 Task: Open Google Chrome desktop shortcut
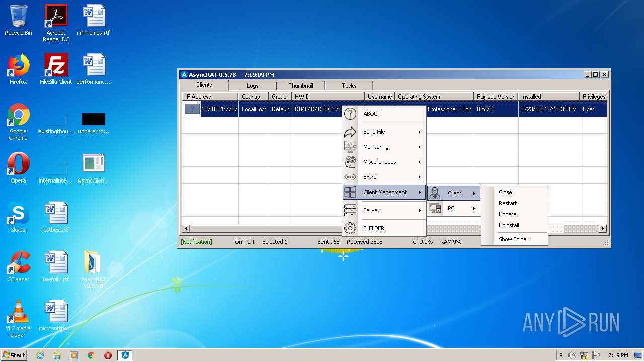(18, 122)
